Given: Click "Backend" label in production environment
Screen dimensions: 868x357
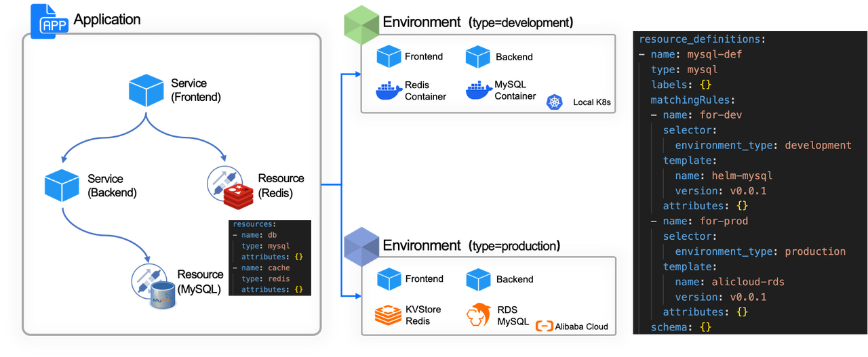Looking at the screenshot, I should coord(515,279).
